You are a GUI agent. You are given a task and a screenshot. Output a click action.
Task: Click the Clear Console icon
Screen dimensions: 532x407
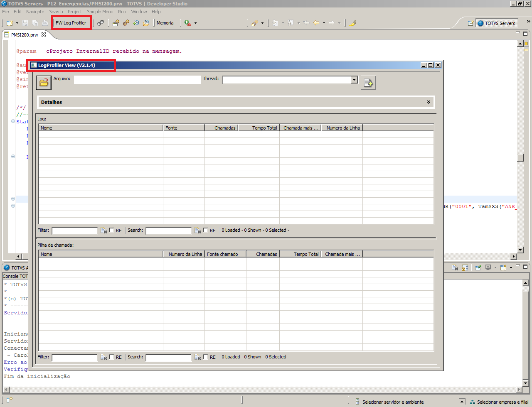pyautogui.click(x=455, y=267)
